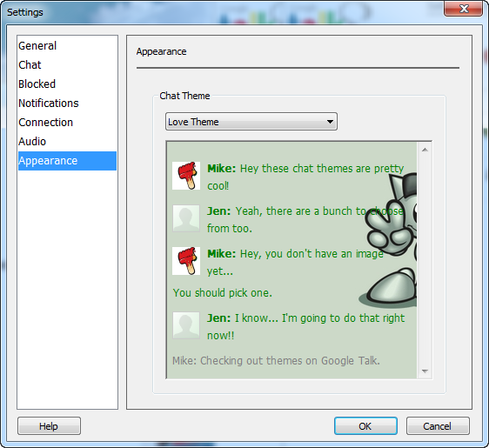
Task: Select Blocked in the settings list
Action: [x=67, y=84]
